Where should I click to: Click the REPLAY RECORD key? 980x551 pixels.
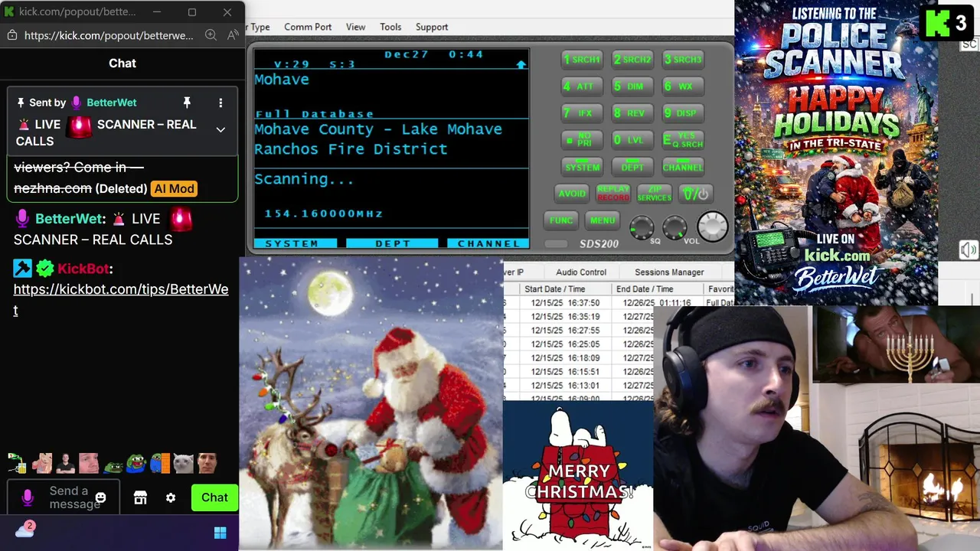coord(613,194)
